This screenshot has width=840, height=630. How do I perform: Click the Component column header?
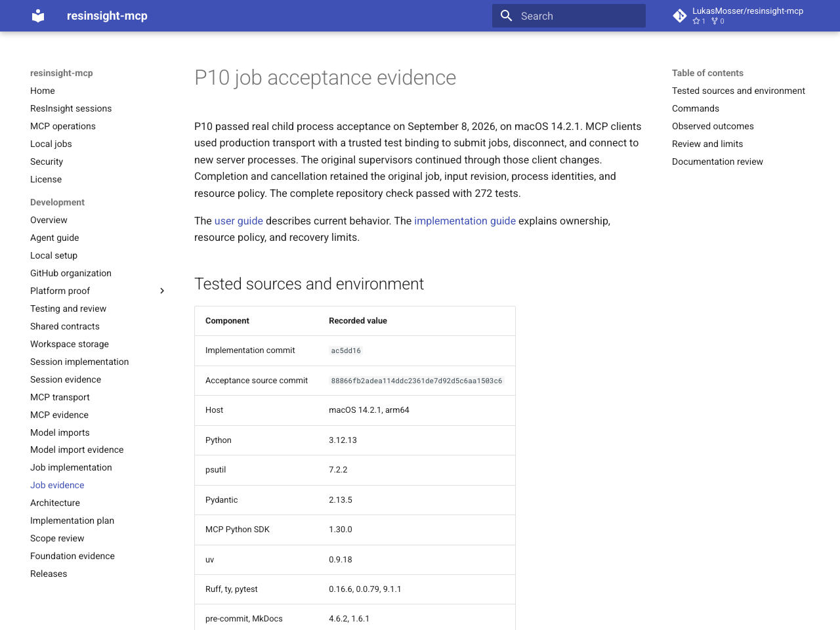[x=227, y=321]
